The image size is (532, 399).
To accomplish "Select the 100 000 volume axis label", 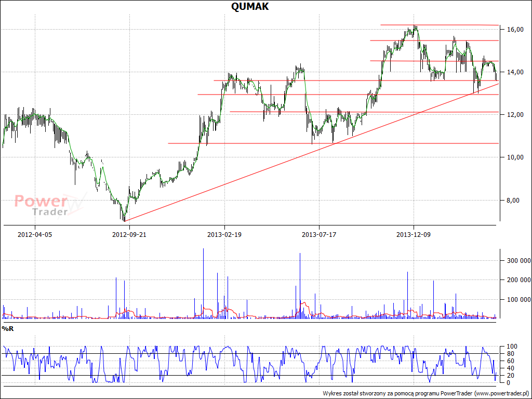I will point(519,300).
